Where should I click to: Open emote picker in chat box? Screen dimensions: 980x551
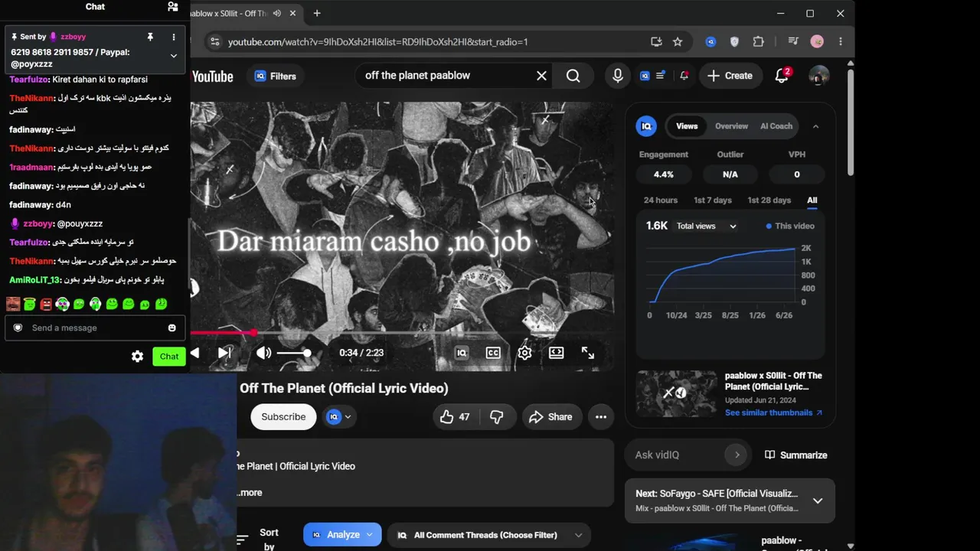(171, 328)
